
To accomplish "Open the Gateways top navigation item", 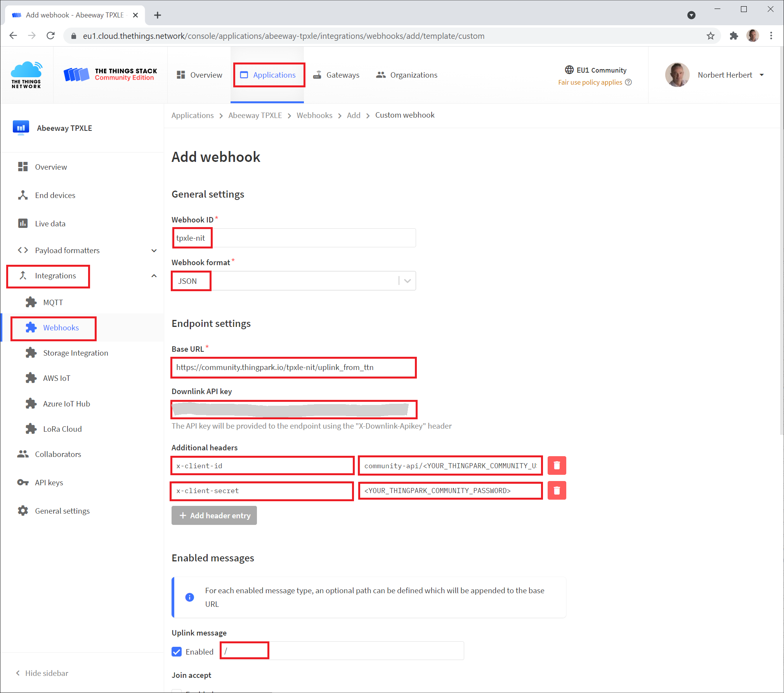I will pyautogui.click(x=336, y=75).
